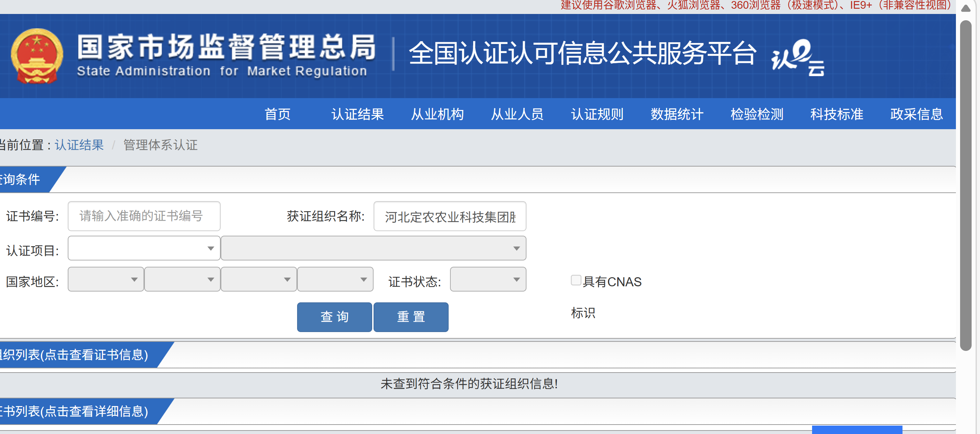Expand the fourth 国家地区 dropdown
980x434 pixels.
pyautogui.click(x=335, y=280)
